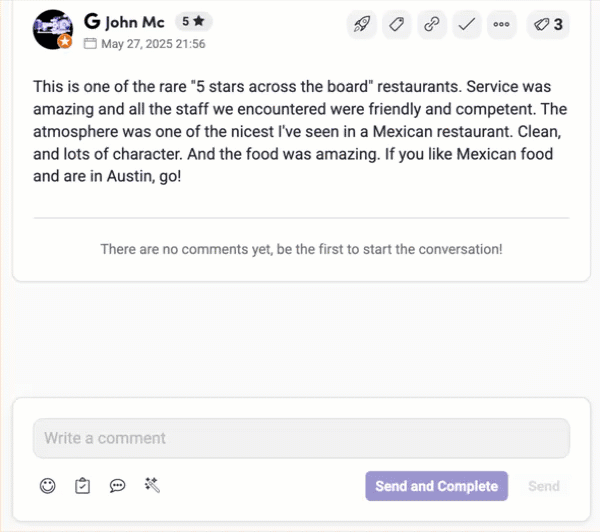Click the review text paragraph
Image resolution: width=600 pixels, height=532 pixels.
(x=300, y=131)
